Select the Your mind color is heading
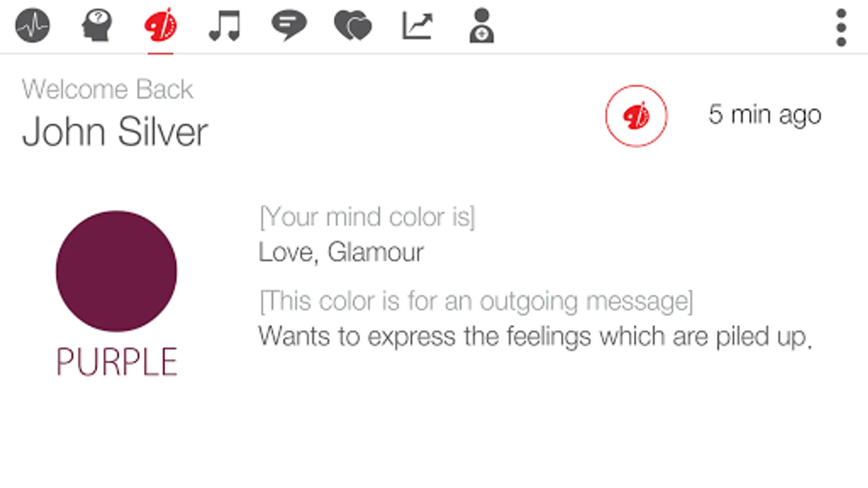 click(x=367, y=217)
